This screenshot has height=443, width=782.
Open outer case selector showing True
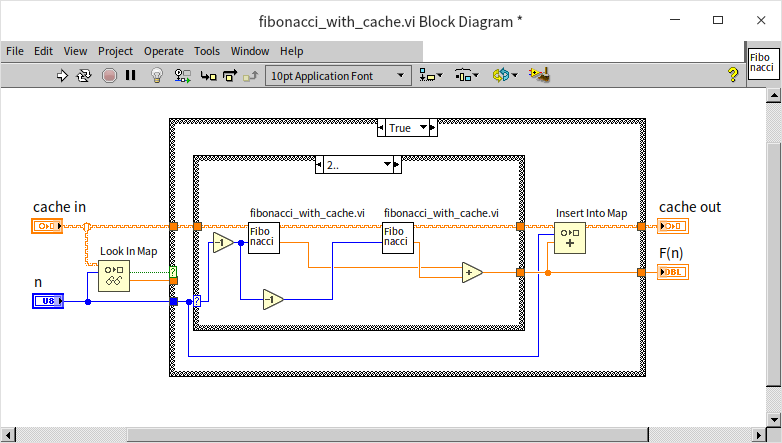(405, 128)
